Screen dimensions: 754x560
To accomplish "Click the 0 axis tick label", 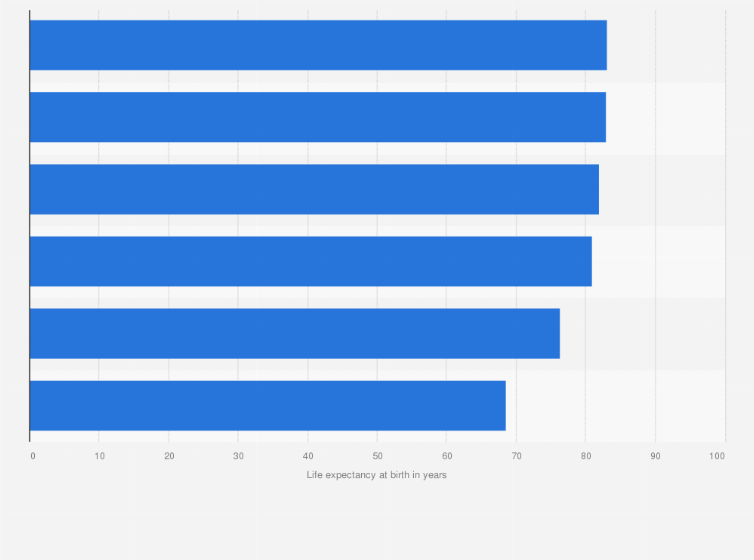I will pos(33,456).
